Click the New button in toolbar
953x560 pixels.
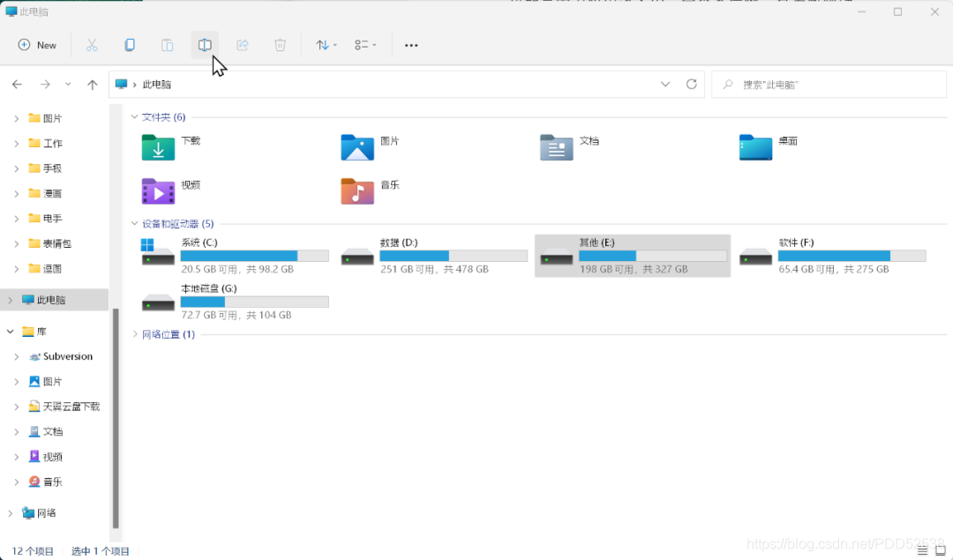[x=37, y=45]
